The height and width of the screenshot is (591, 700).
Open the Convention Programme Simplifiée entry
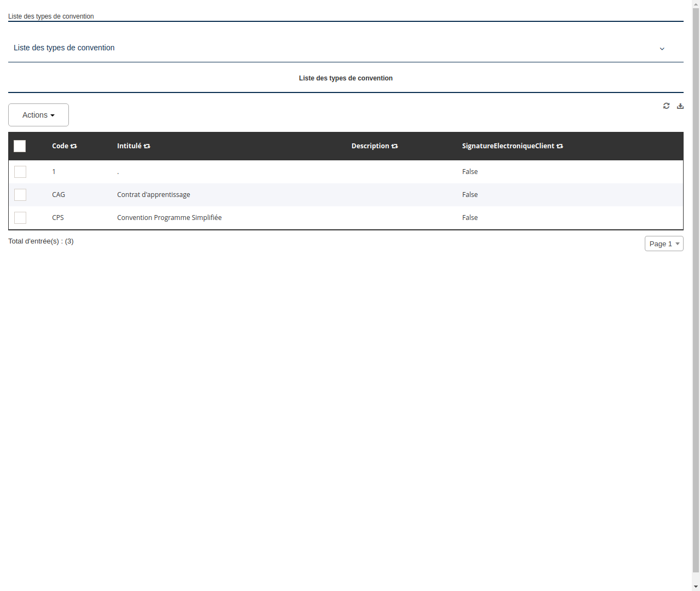(170, 217)
